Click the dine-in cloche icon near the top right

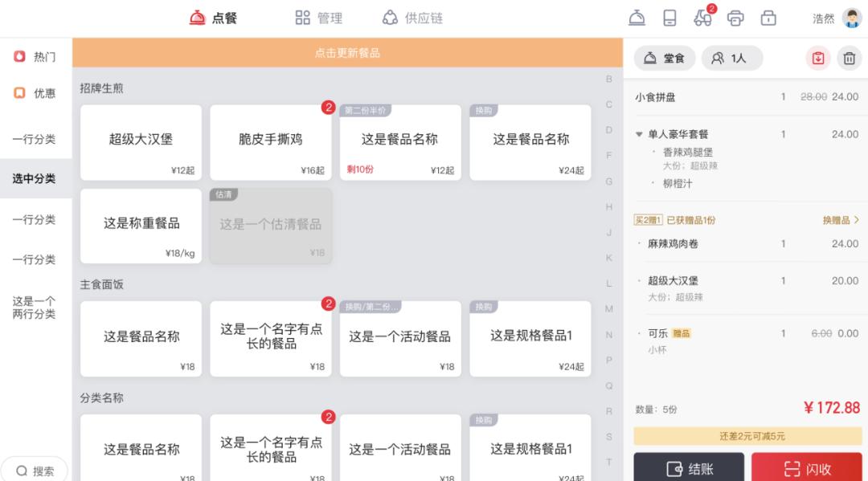coord(637,16)
